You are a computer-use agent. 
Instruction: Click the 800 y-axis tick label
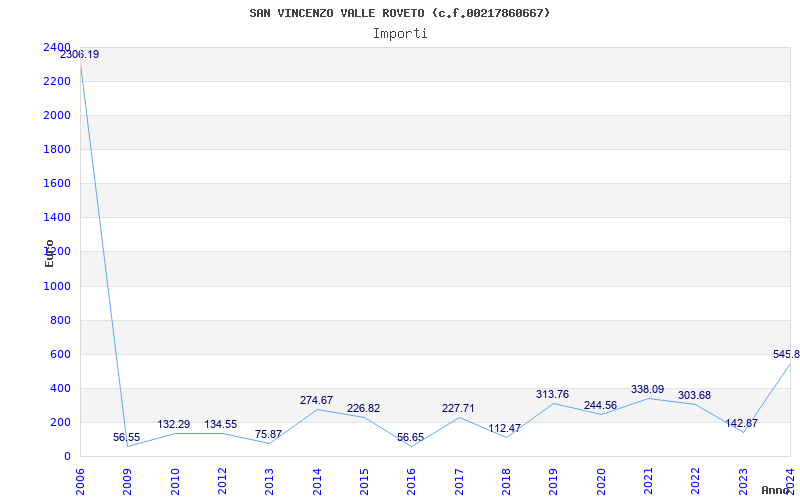click(60, 320)
